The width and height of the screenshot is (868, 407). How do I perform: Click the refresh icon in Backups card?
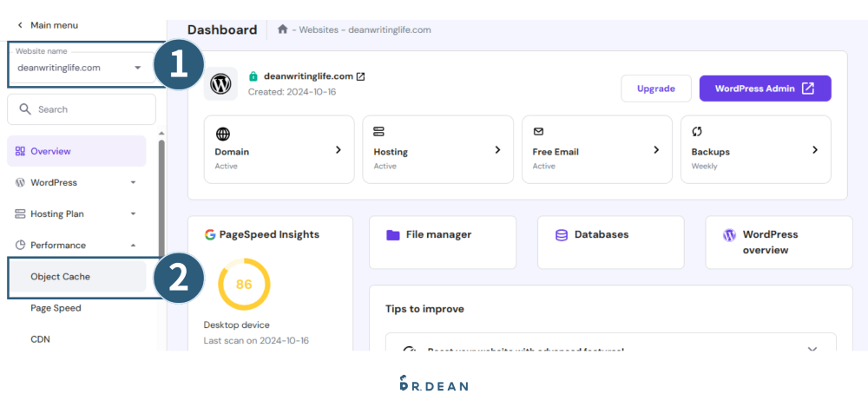point(697,132)
